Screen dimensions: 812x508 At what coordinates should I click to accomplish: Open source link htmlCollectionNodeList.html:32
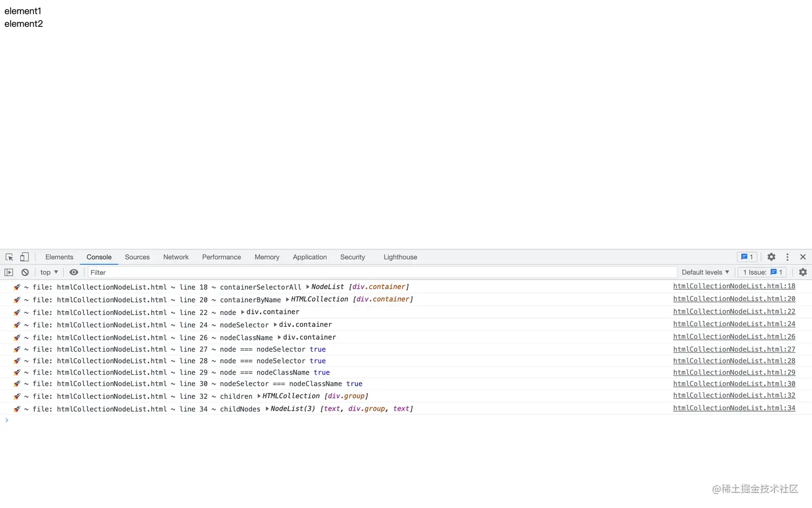(734, 395)
